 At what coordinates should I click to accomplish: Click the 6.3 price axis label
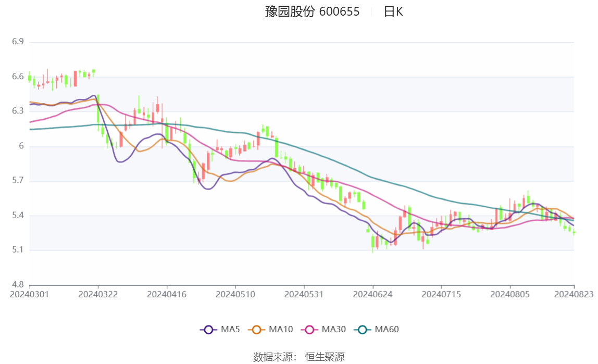click(x=18, y=111)
